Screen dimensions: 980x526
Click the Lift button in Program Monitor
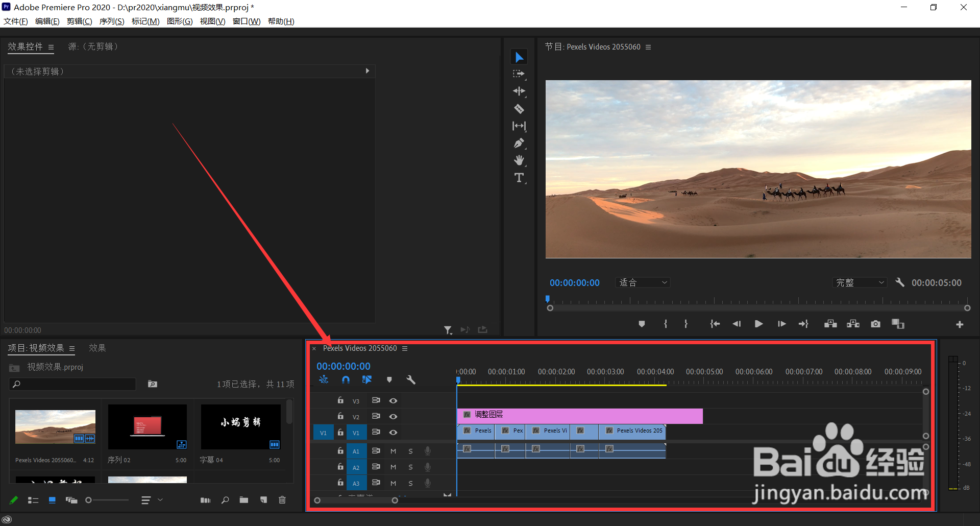[830, 324]
